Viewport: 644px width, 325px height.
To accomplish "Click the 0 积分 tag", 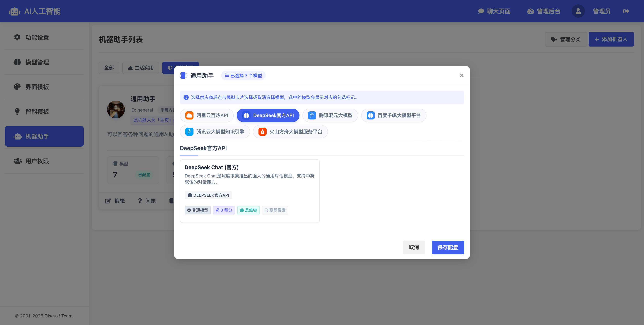I will pos(224,210).
